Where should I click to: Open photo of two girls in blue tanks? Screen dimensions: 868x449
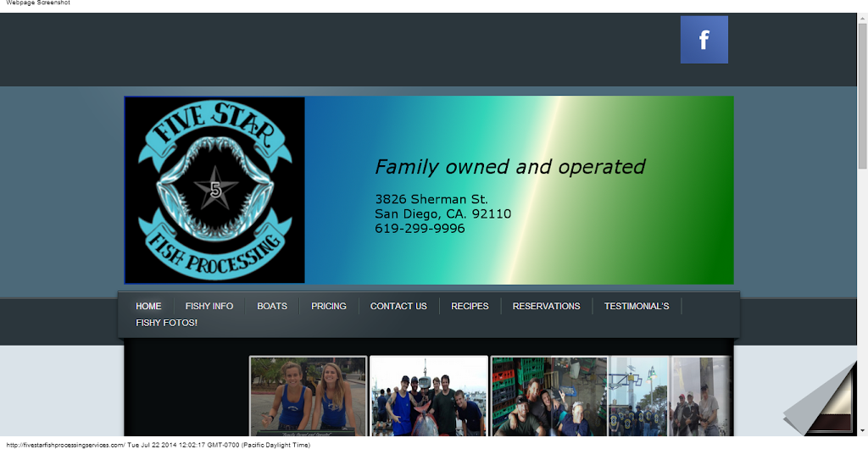[309, 396]
